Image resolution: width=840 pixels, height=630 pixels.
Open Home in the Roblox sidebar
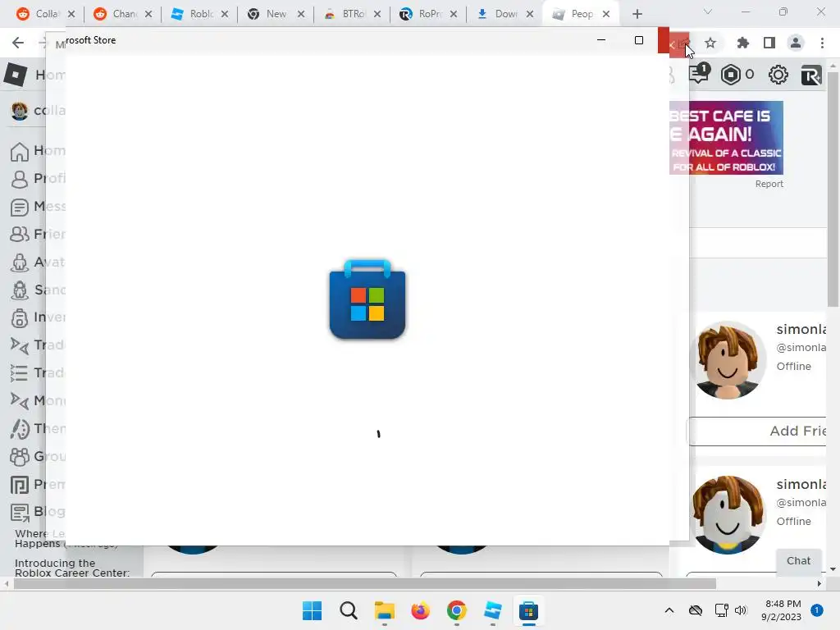(x=38, y=151)
